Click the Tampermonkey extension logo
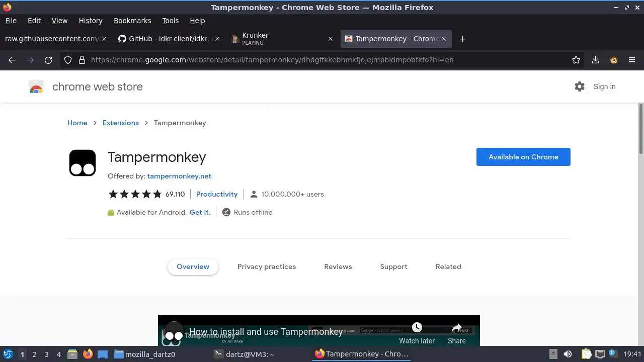 tap(83, 163)
